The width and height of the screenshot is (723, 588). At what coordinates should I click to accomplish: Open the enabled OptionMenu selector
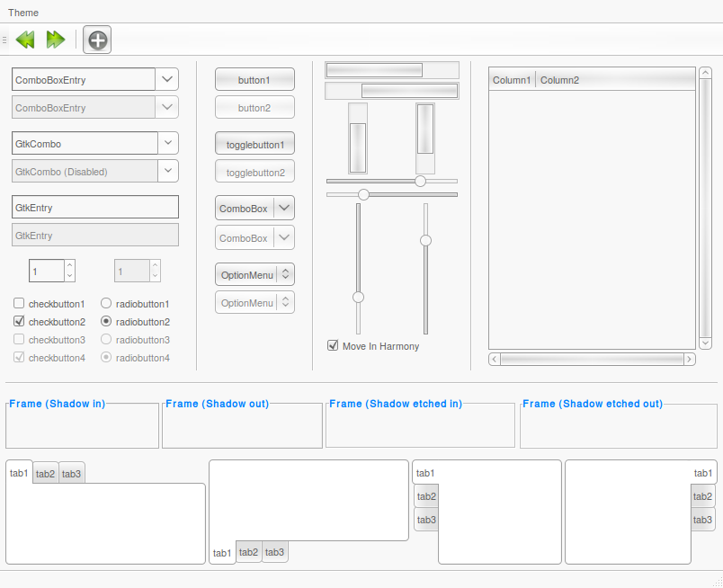click(254, 274)
